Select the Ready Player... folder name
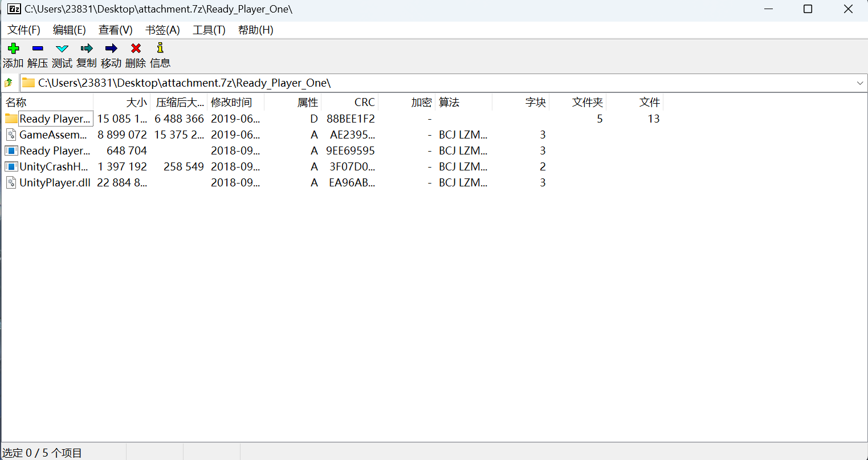 [55, 119]
